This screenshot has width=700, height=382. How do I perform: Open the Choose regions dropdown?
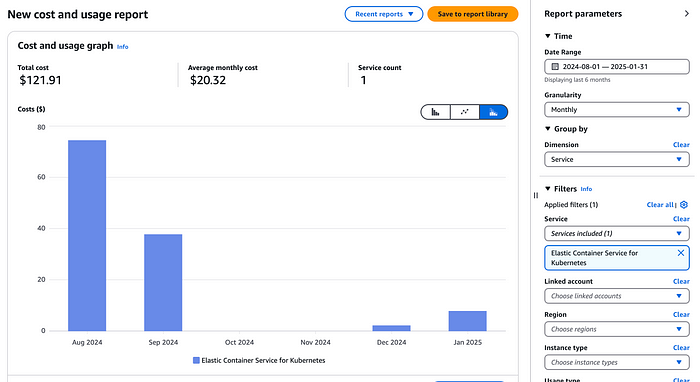[617, 329]
